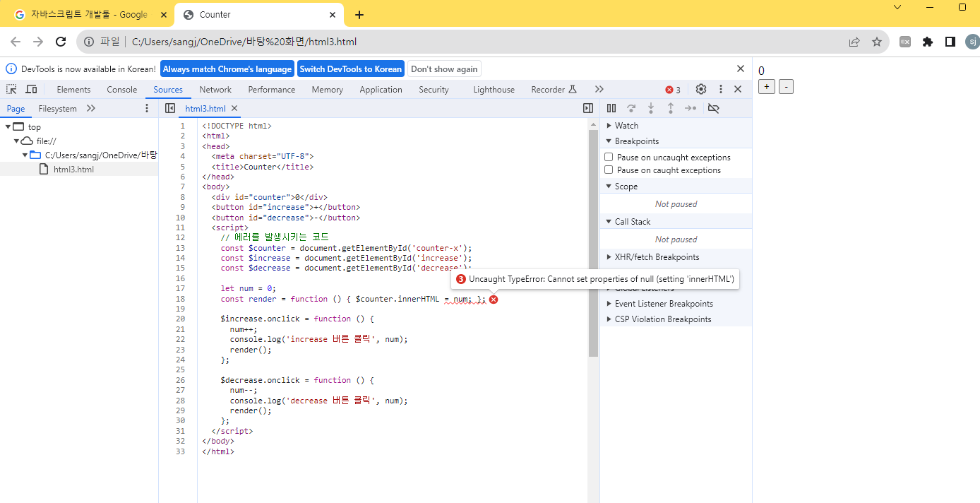The height and width of the screenshot is (503, 980).
Task: Open DevTools settings gear
Action: coord(701,90)
